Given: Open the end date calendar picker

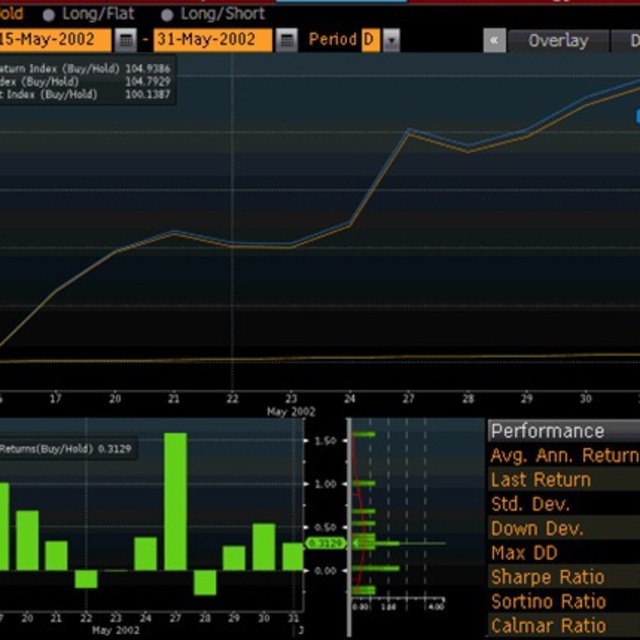Looking at the screenshot, I should pos(287,40).
